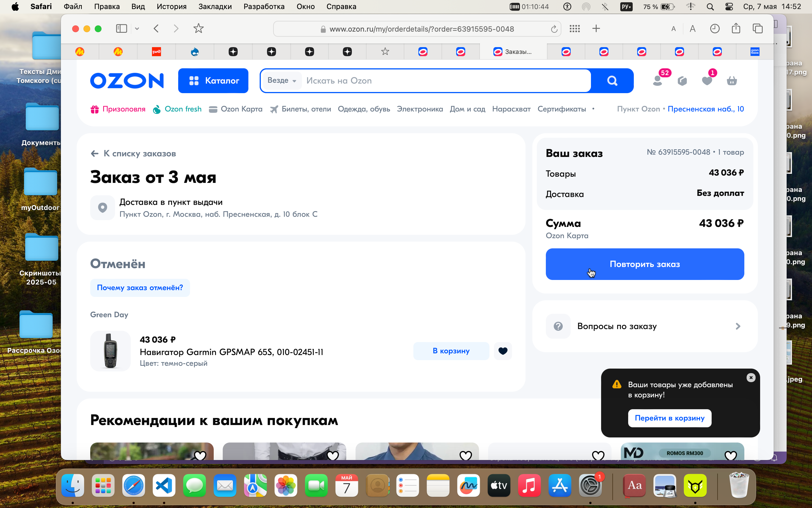Click Пресненская наб., 10 pickup point

(706, 109)
